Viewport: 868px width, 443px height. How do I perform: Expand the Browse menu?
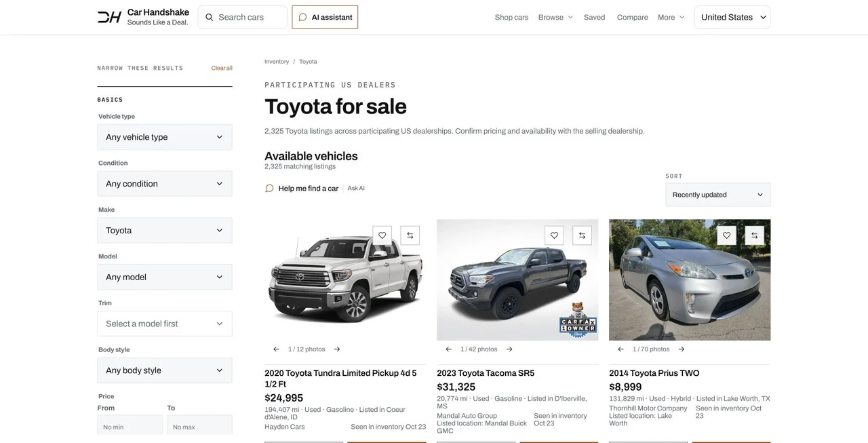click(555, 17)
